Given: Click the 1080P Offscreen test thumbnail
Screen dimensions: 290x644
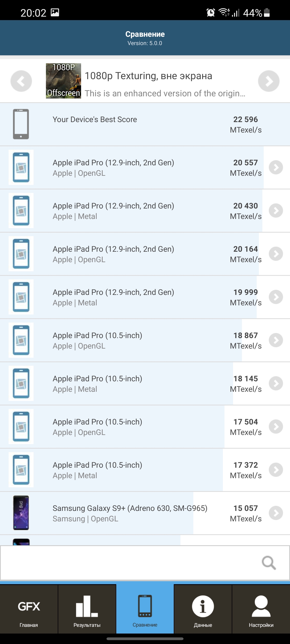Looking at the screenshot, I should point(63,81).
